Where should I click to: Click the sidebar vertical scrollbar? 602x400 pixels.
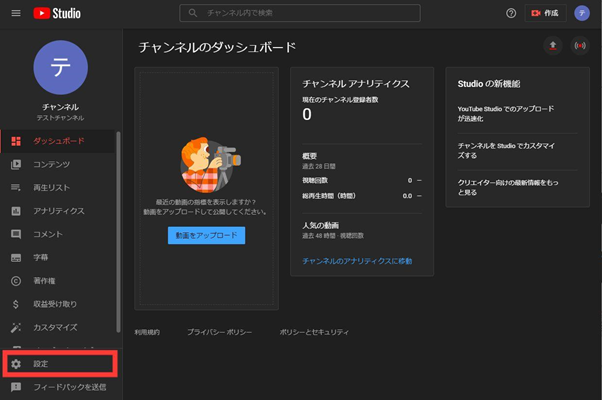(118, 232)
